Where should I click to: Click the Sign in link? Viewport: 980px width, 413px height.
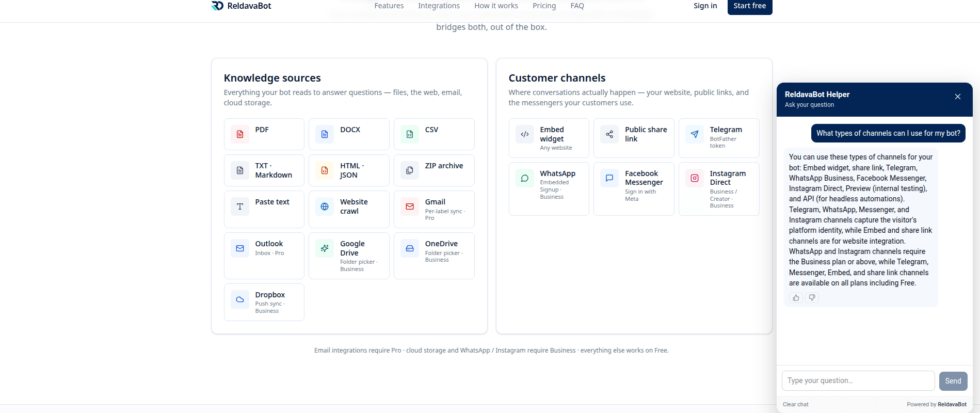[x=705, y=6]
